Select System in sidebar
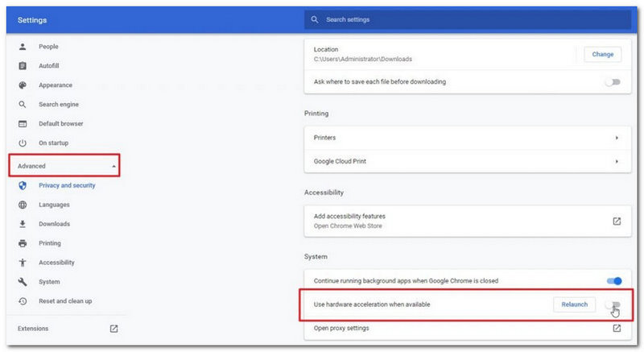The width and height of the screenshot is (644, 352). [x=49, y=282]
